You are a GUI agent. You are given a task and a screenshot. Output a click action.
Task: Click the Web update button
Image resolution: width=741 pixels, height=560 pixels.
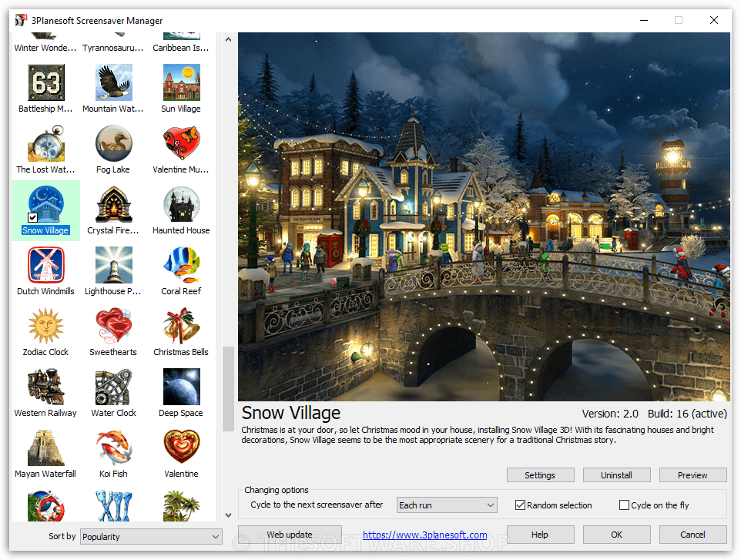(x=290, y=535)
